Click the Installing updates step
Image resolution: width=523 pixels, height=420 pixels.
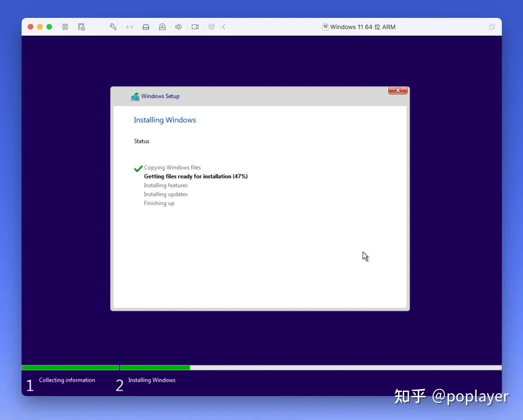[166, 194]
